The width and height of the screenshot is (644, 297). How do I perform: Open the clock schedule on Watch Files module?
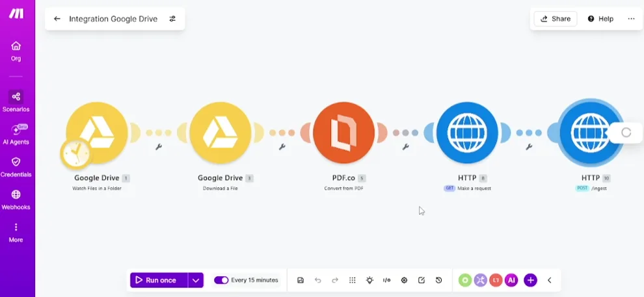pos(76,153)
